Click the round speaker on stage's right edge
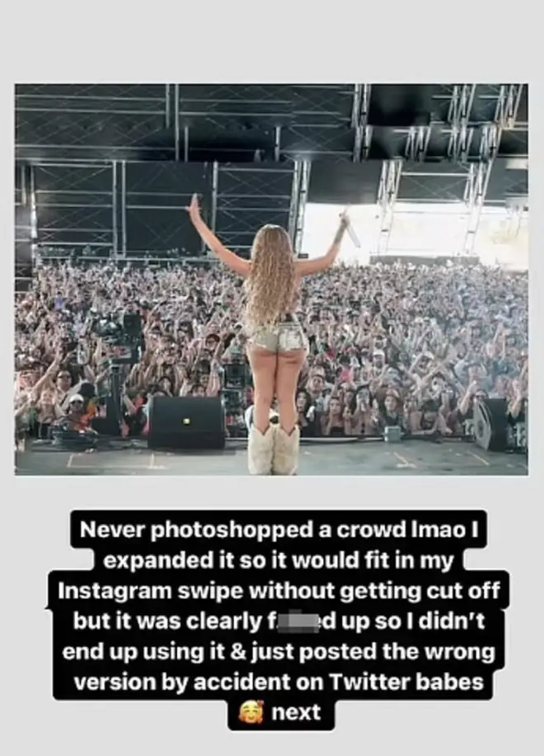Viewport: 544px width, 756px height. tap(490, 425)
